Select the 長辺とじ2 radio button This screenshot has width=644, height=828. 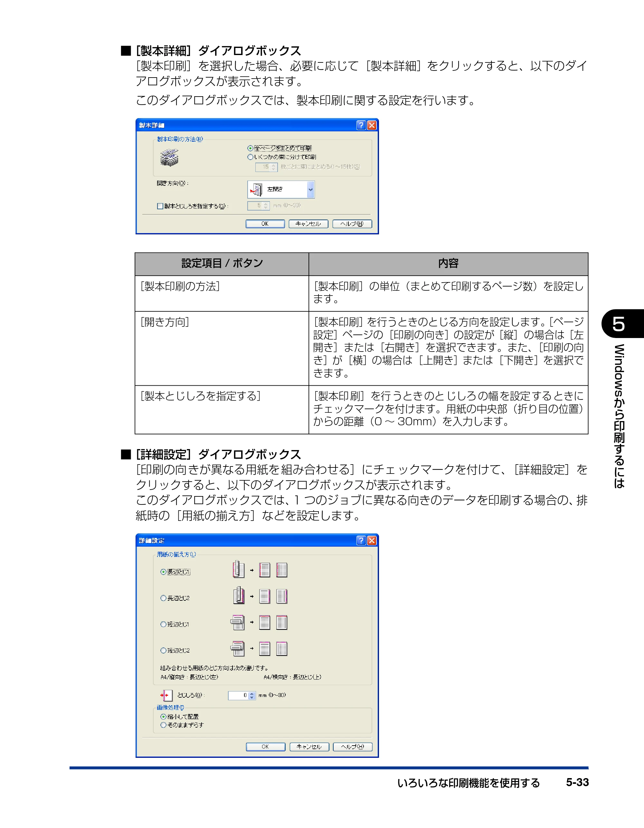[163, 598]
